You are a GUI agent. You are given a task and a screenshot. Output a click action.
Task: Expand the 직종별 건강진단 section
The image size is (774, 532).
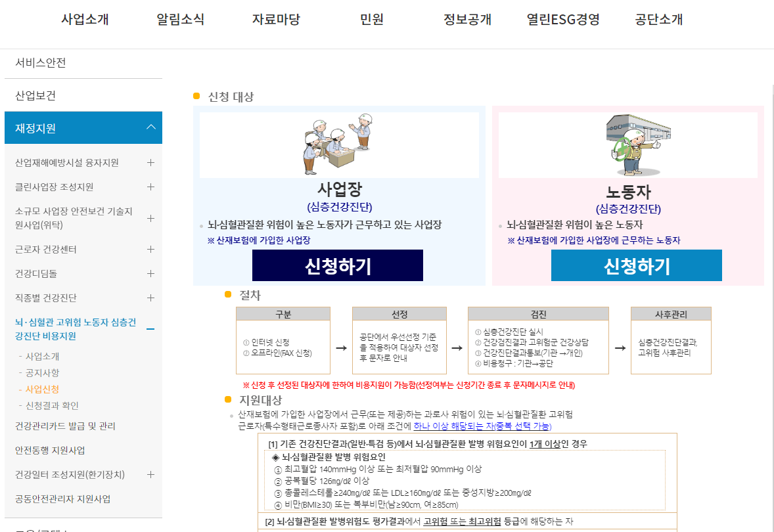pyautogui.click(x=152, y=298)
